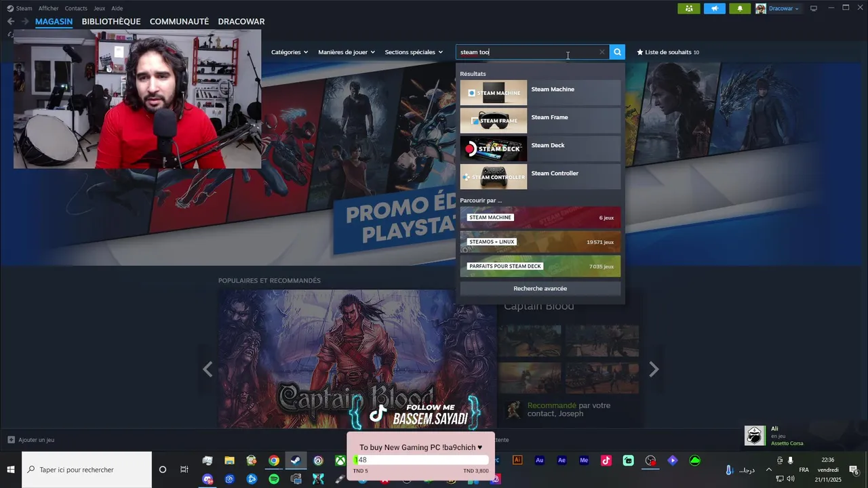This screenshot has width=868, height=488.
Task: Click the FRA language indicator
Action: tap(804, 470)
